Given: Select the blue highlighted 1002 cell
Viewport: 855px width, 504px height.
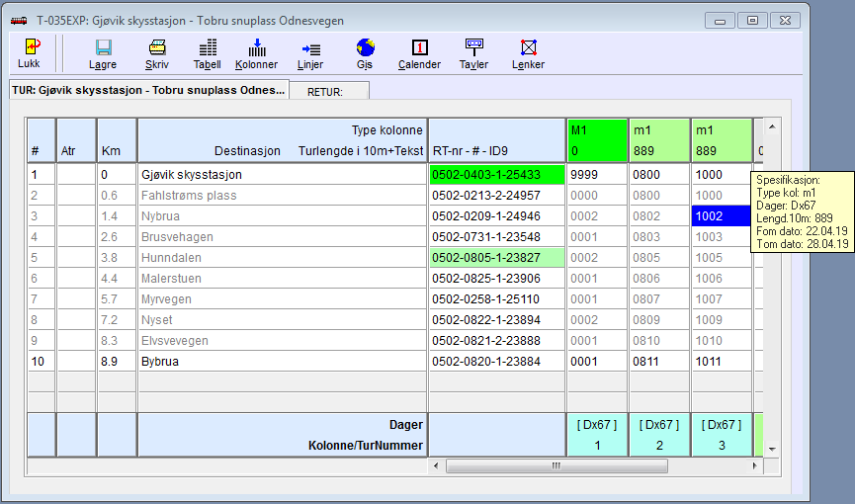Looking at the screenshot, I should pyautogui.click(x=721, y=216).
